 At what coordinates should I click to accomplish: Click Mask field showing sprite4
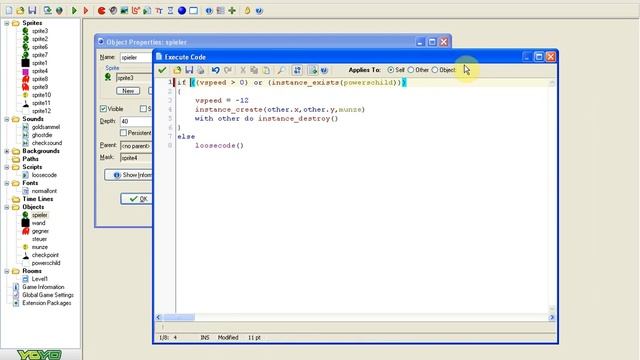[136, 158]
